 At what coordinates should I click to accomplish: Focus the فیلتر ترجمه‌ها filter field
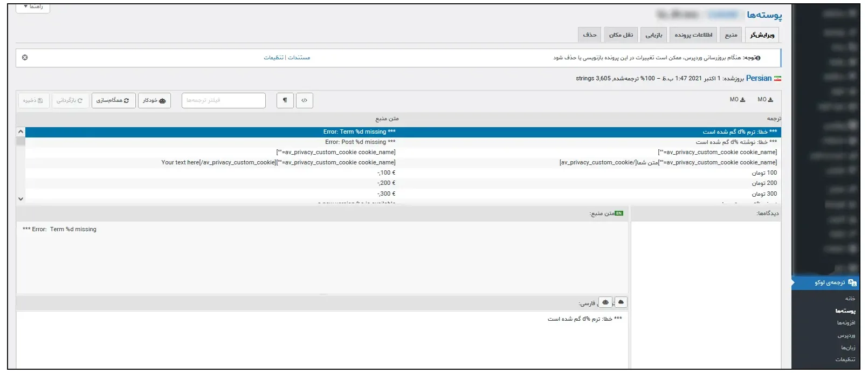tap(224, 100)
